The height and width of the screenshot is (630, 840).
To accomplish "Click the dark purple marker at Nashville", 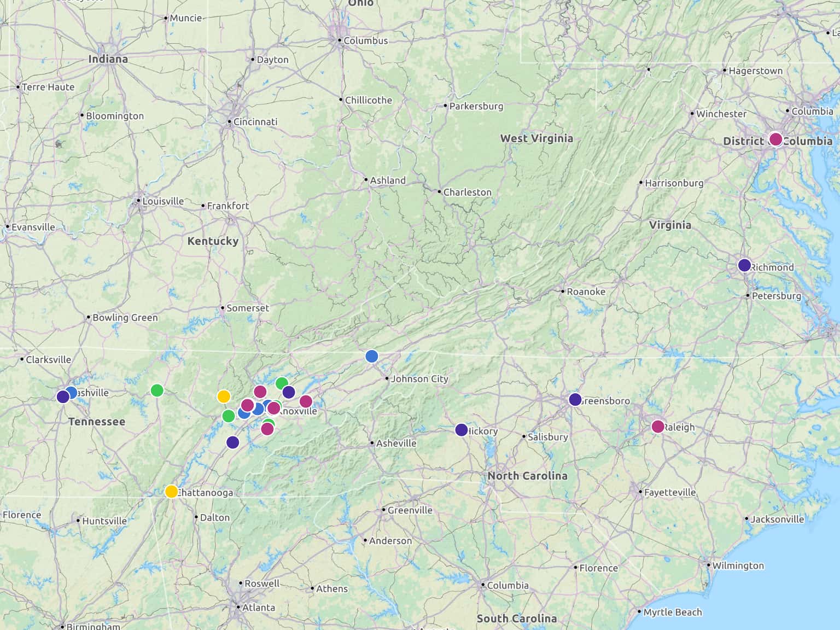I will click(x=63, y=396).
